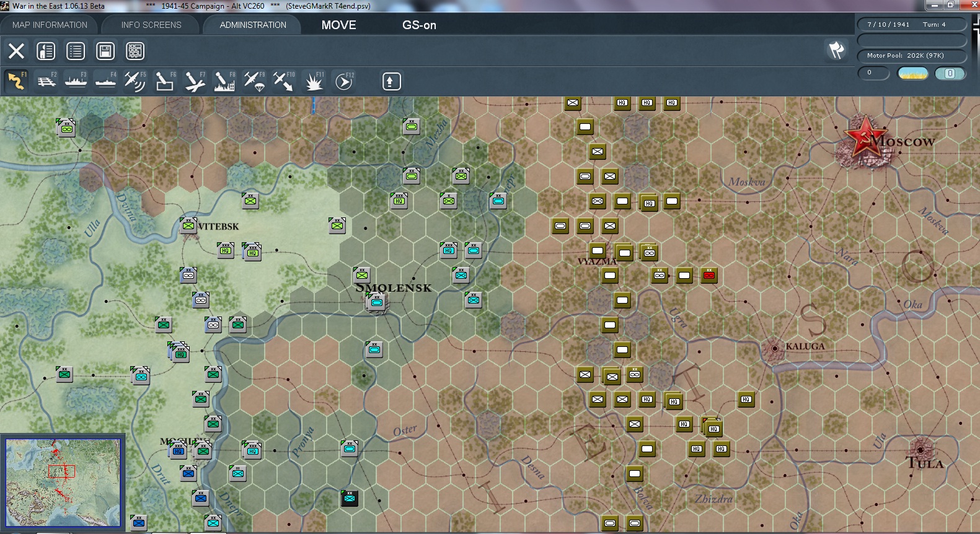The width and height of the screenshot is (980, 534).
Task: Click the Kaluga city marker
Action: point(774,348)
